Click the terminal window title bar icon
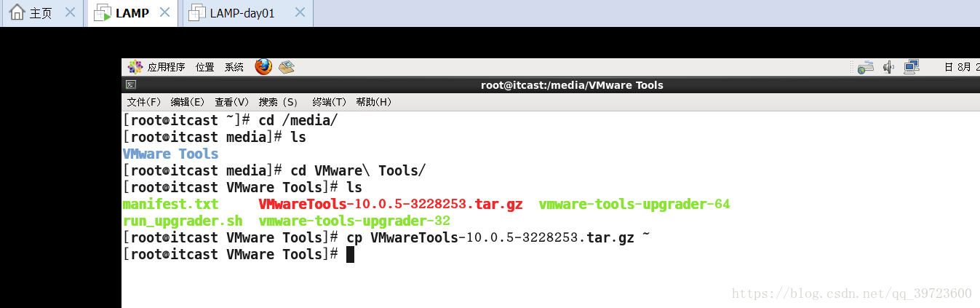This screenshot has width=980, height=308. coord(131,85)
